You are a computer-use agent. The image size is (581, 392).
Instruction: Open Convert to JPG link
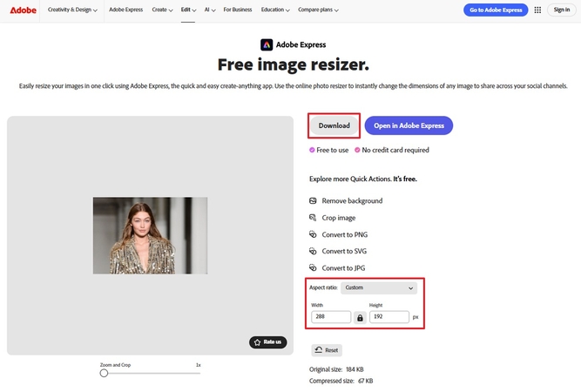point(343,268)
